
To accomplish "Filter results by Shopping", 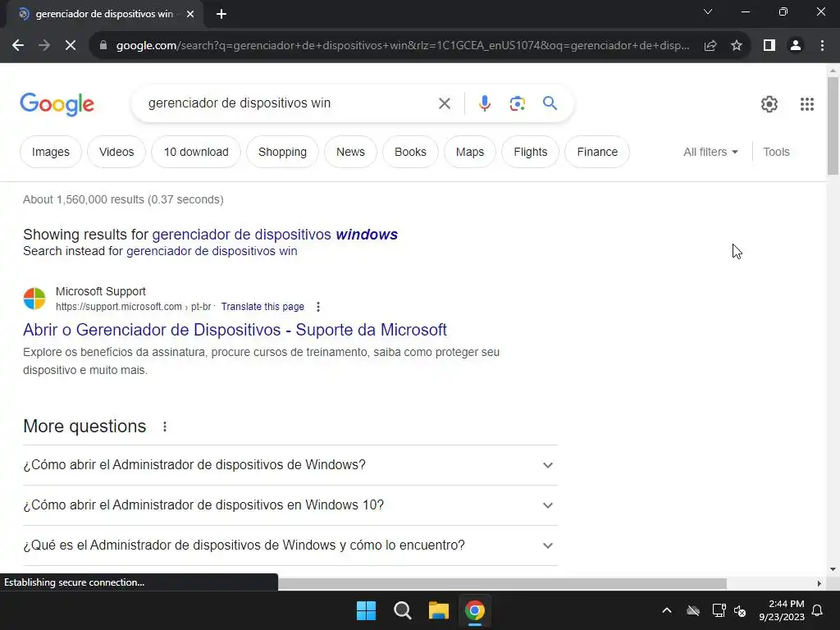I will pyautogui.click(x=282, y=152).
